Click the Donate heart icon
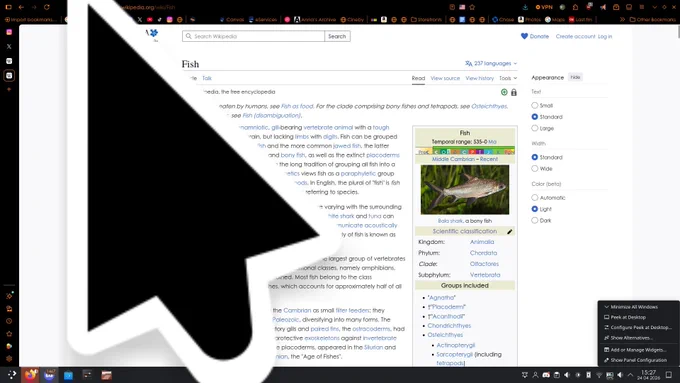Viewport: 680px width, 383px height. 524,36
